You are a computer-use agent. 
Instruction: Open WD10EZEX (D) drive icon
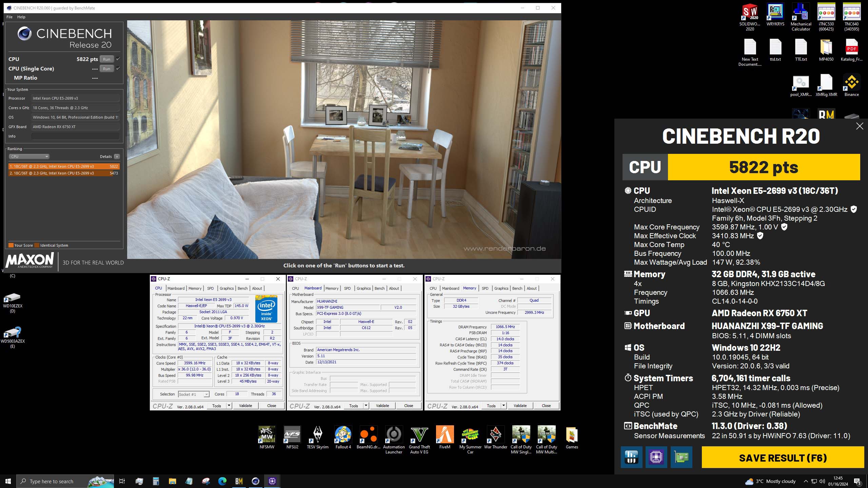pos(13,303)
